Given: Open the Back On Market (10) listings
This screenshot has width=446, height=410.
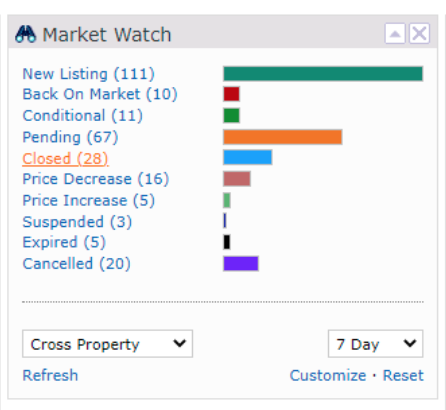Looking at the screenshot, I should (x=100, y=94).
